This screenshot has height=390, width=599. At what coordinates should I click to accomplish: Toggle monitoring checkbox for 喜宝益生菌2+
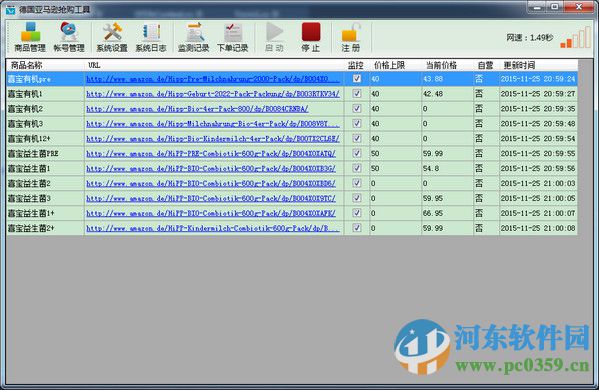(x=357, y=228)
